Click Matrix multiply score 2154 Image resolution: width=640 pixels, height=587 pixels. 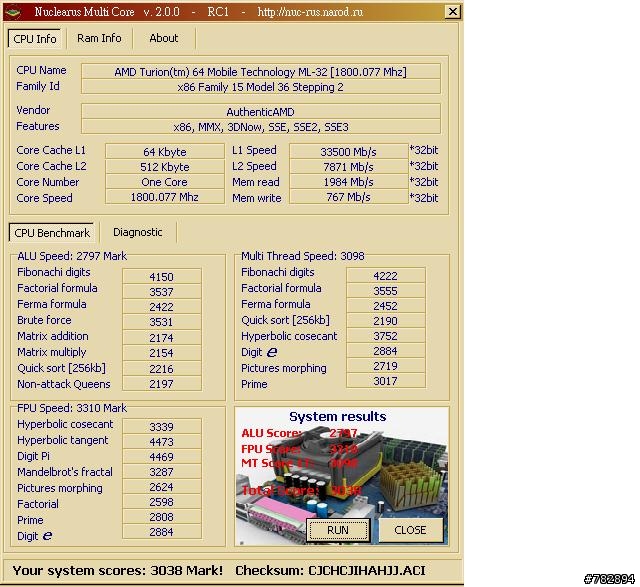point(162,353)
